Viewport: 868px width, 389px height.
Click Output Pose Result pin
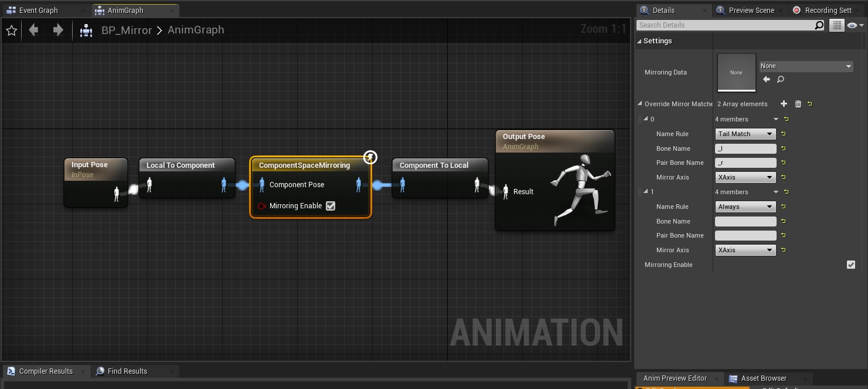pos(506,191)
